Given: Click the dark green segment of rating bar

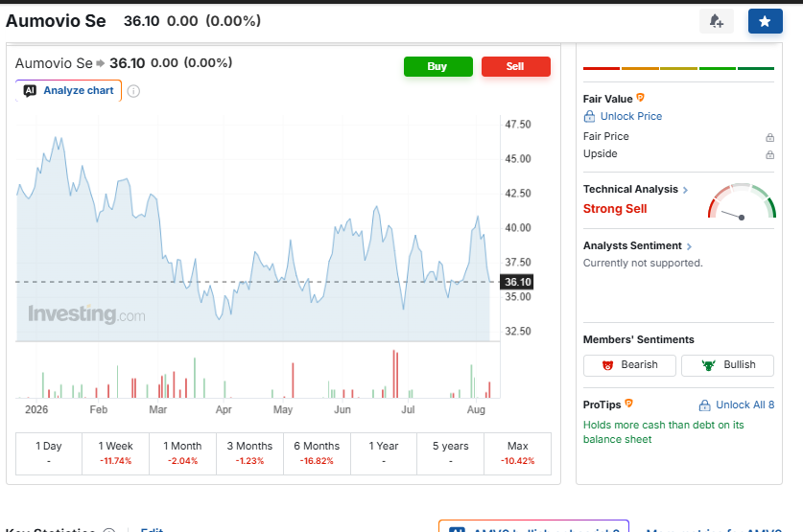Looking at the screenshot, I should tap(756, 68).
